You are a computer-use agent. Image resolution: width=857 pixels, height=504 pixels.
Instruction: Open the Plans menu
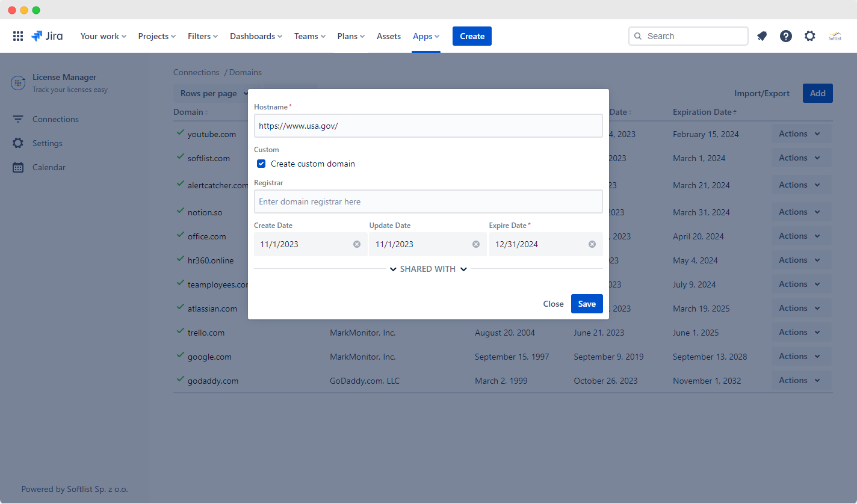tap(351, 36)
